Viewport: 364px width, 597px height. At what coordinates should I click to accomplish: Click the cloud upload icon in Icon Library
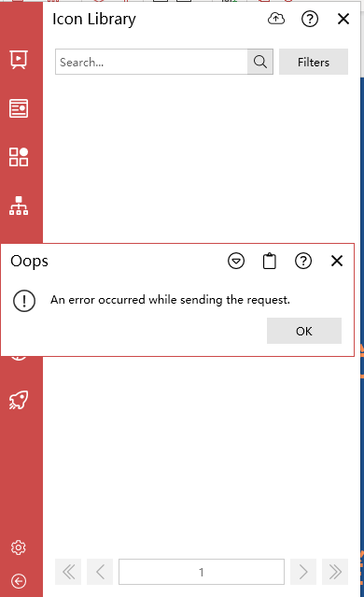click(x=276, y=19)
